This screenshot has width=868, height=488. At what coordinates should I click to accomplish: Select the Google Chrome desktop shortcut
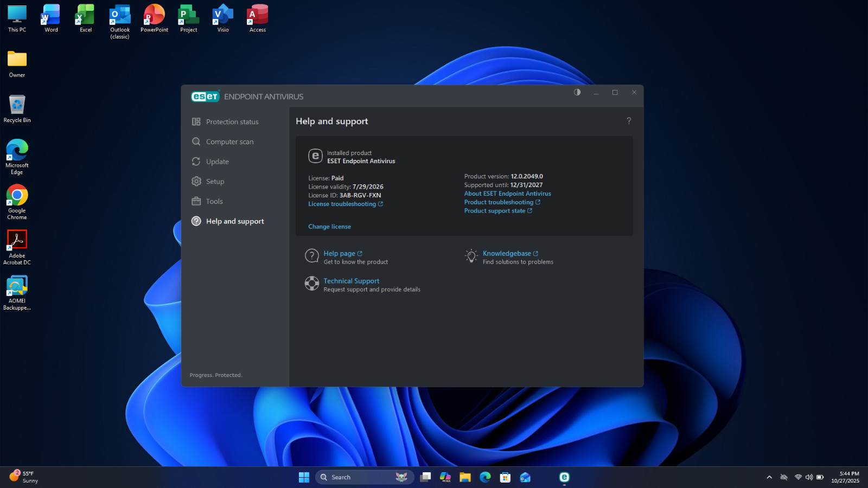pos(17,202)
